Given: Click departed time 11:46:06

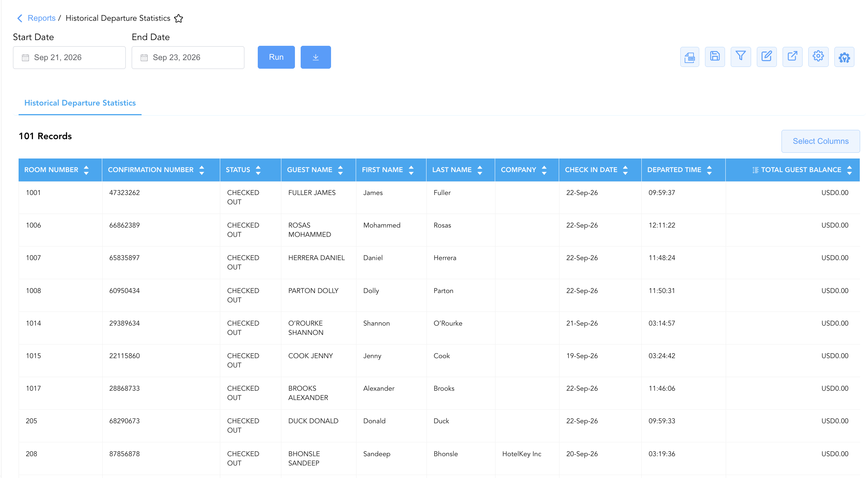Looking at the screenshot, I should pyautogui.click(x=662, y=388).
